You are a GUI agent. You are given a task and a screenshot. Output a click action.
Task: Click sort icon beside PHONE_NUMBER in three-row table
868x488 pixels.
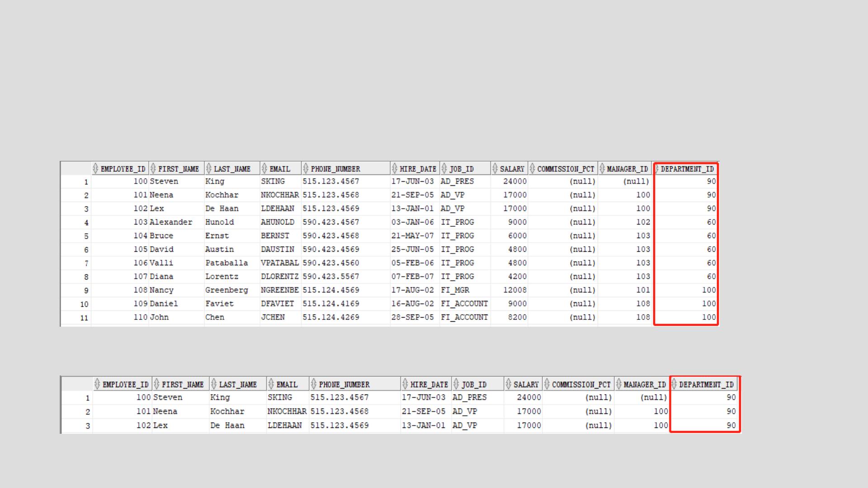point(313,384)
